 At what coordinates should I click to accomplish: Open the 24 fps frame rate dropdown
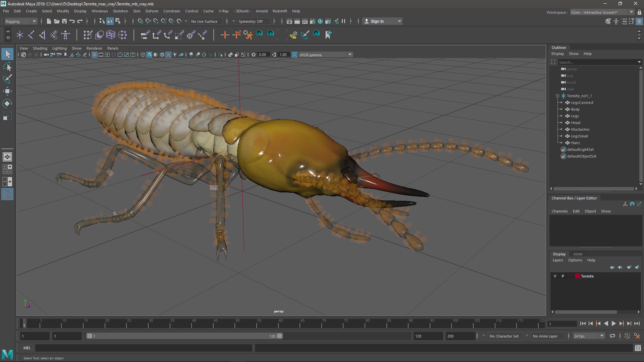click(589, 336)
